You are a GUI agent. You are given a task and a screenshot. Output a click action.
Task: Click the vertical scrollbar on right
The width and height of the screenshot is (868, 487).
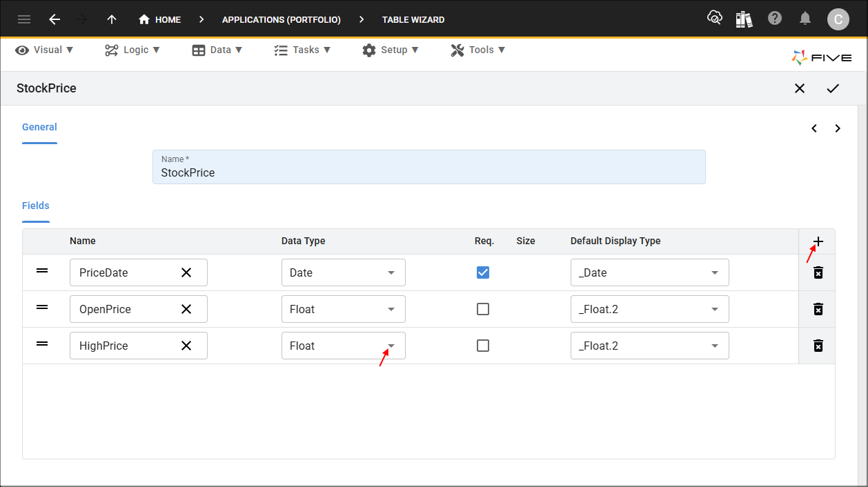862,295
